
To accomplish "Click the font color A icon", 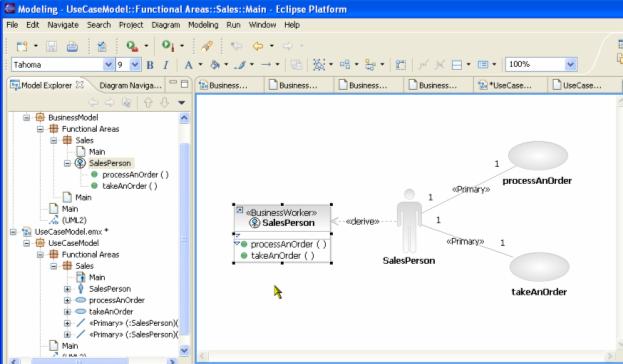I will [188, 65].
